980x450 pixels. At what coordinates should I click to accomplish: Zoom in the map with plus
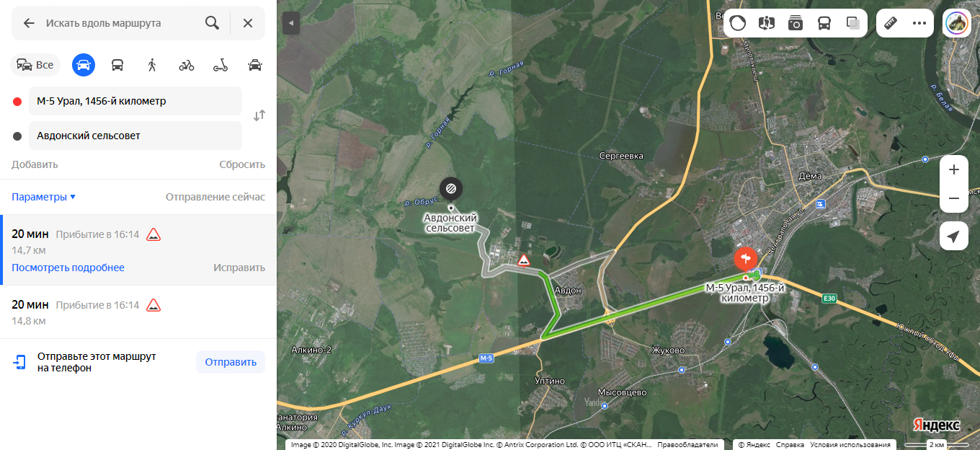click(954, 169)
